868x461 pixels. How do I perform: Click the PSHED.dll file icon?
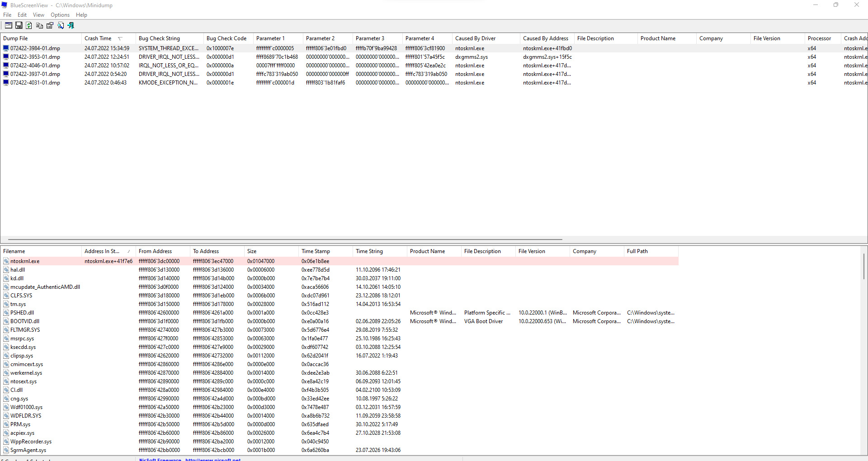pos(6,312)
